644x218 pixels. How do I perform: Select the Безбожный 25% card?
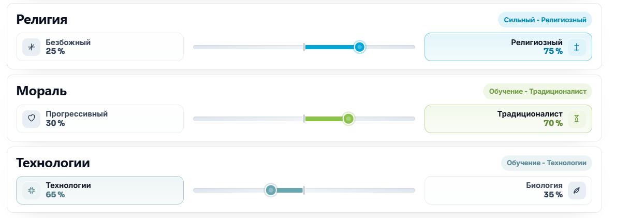coord(100,47)
